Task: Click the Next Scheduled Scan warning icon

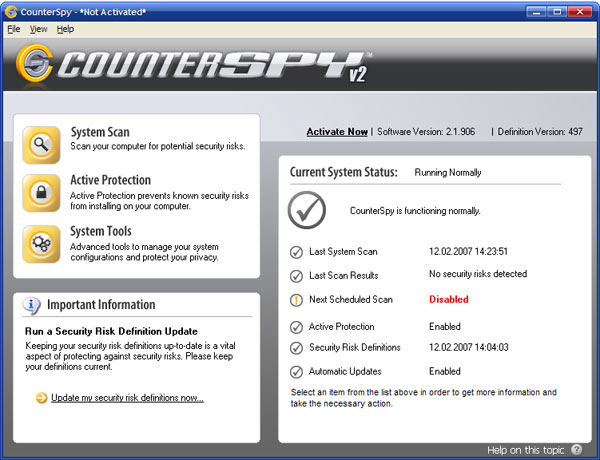Action: [x=296, y=300]
